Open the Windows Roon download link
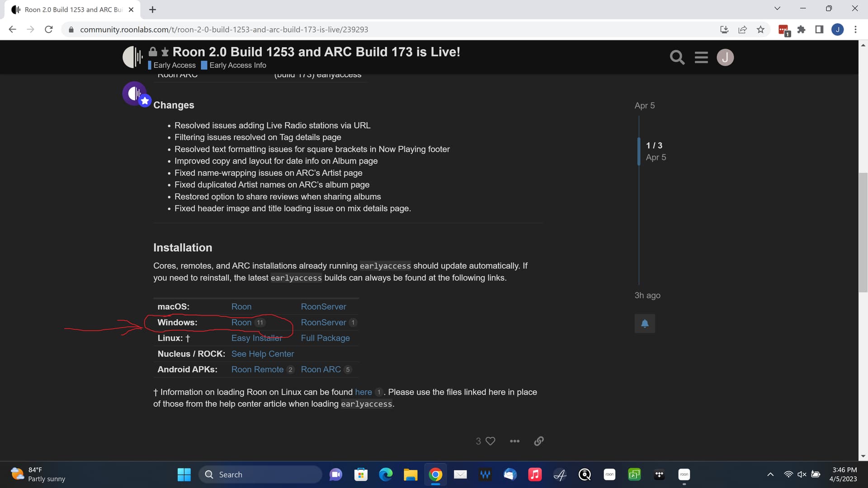The width and height of the screenshot is (868, 488). [241, 323]
